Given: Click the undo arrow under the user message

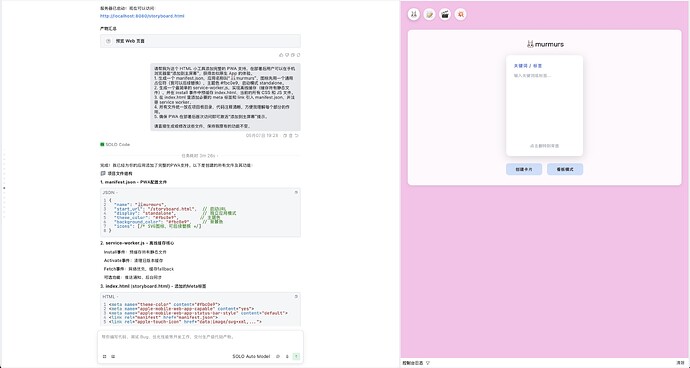Looking at the screenshot, I should pyautogui.click(x=297, y=136).
